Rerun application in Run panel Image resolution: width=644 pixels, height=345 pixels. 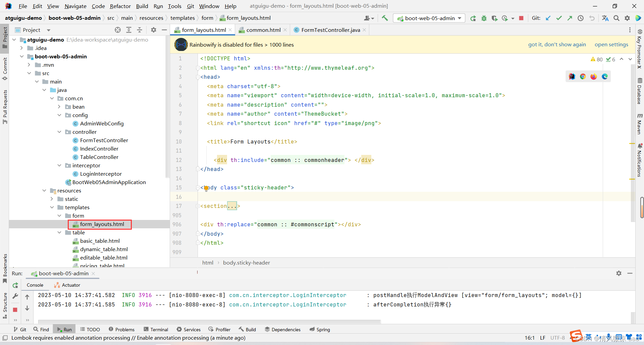15,285
